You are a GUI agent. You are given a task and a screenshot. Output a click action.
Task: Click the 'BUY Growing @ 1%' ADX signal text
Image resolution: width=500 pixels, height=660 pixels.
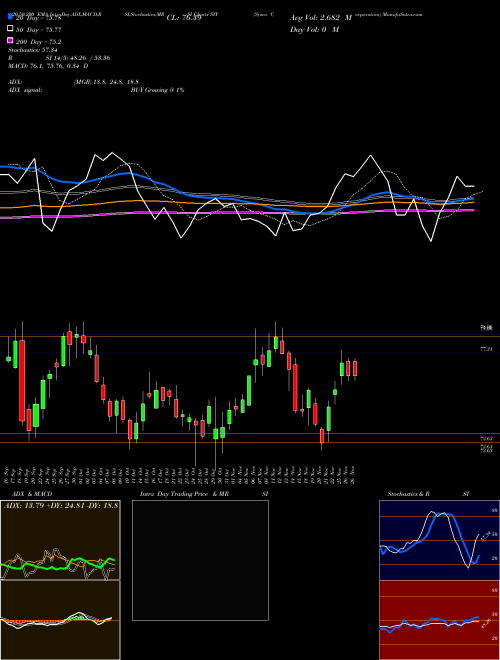157,90
